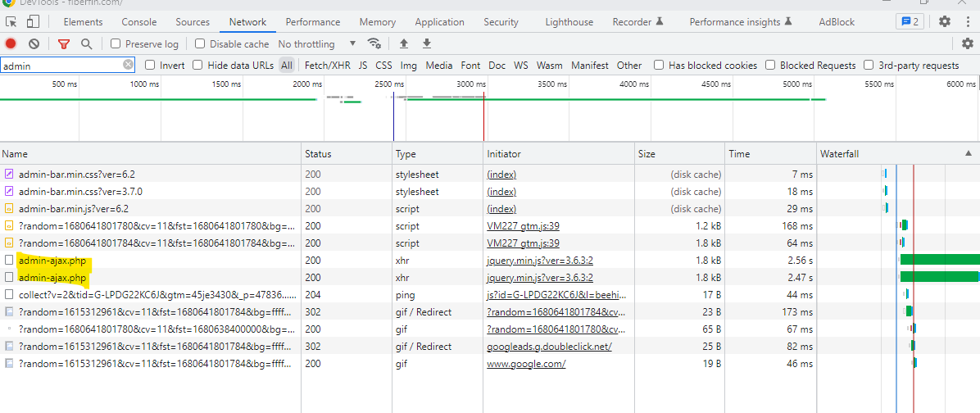Screen dimensions: 980x413
Task: Stop recording network log with red button
Action: 11,43
